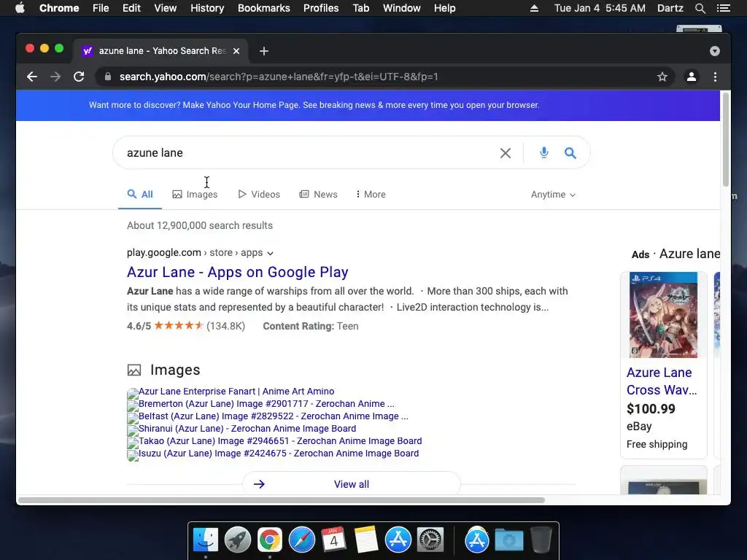The width and height of the screenshot is (747, 560).
Task: Click the padlock site info icon
Action: (108, 77)
